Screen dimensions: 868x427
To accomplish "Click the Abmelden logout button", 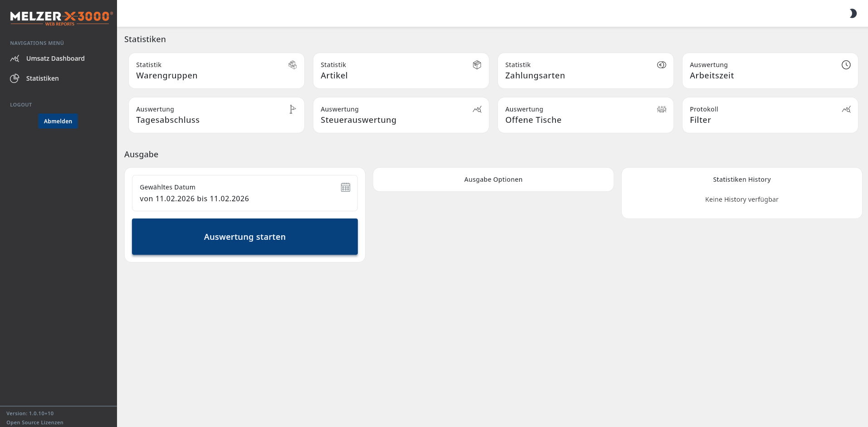I will pos(58,121).
